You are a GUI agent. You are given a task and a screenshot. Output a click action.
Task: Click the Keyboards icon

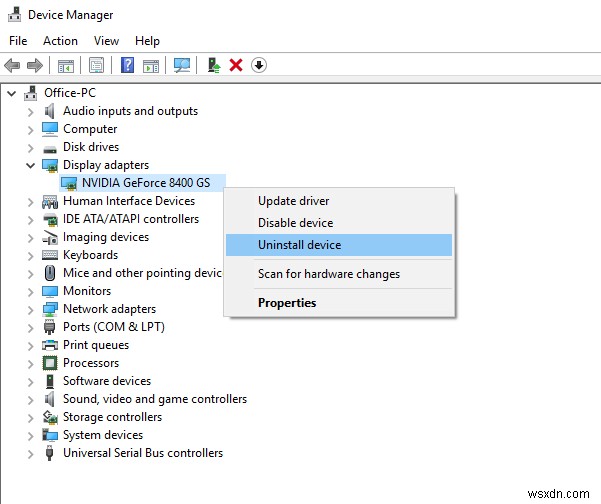[x=50, y=255]
